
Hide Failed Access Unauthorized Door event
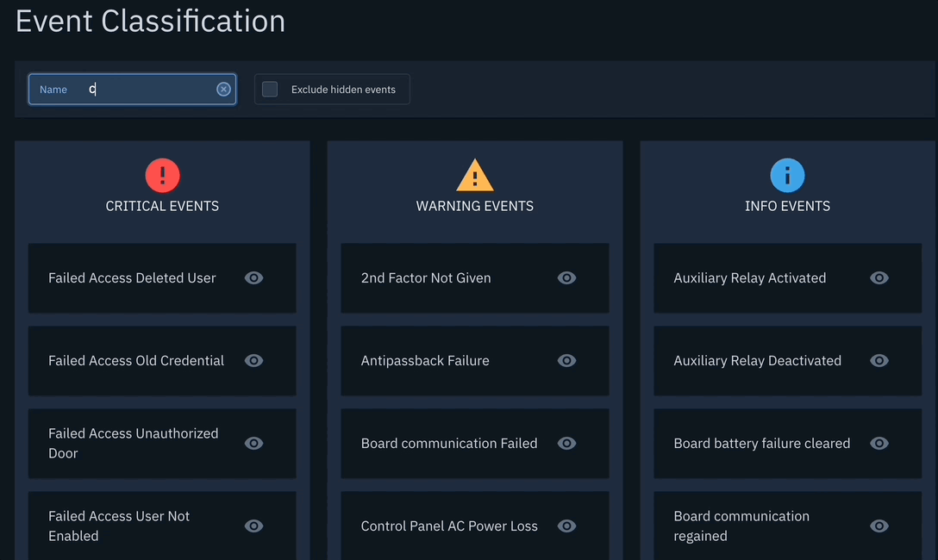pos(253,444)
